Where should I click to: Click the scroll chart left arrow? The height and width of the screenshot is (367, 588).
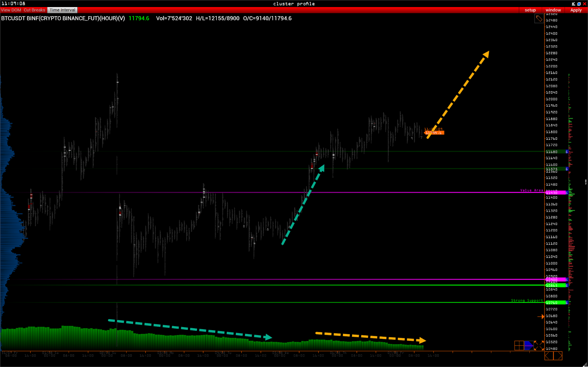(549, 356)
